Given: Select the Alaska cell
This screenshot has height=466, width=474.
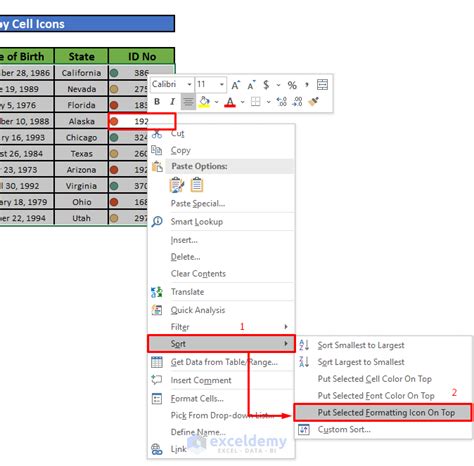Looking at the screenshot, I should coord(81,121).
